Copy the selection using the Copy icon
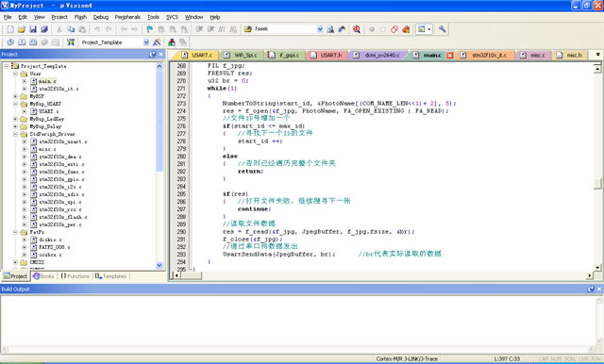 click(71, 29)
